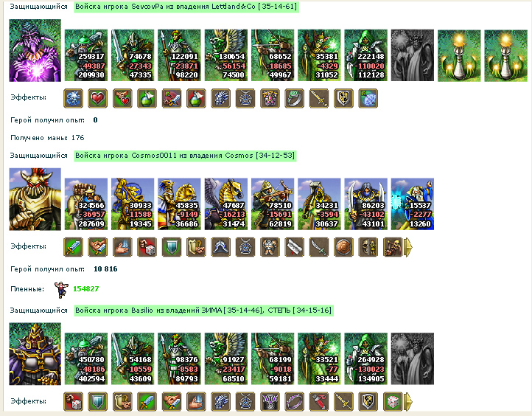Screen dimensions: 532x416
Task: Select the wizard unit tile showing 15537
Action: 412,204
